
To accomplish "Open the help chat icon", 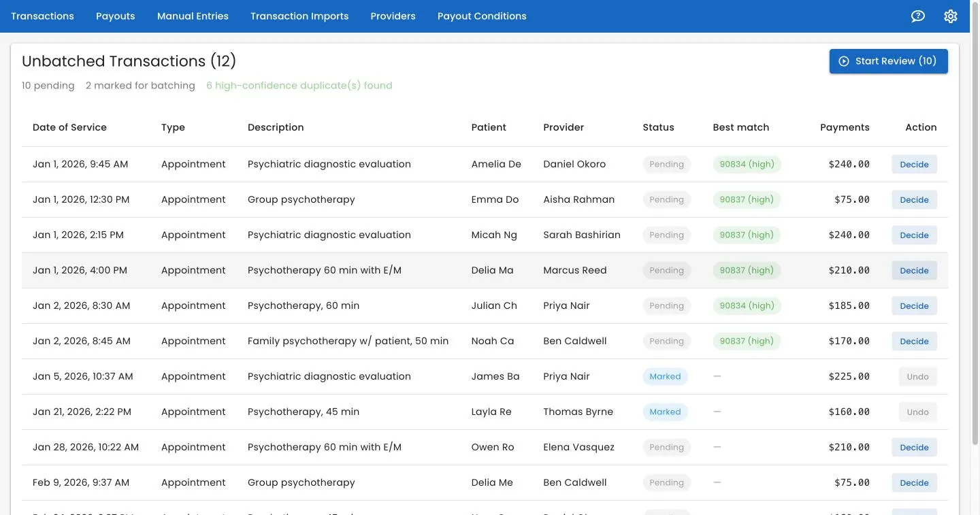I will pos(918,16).
